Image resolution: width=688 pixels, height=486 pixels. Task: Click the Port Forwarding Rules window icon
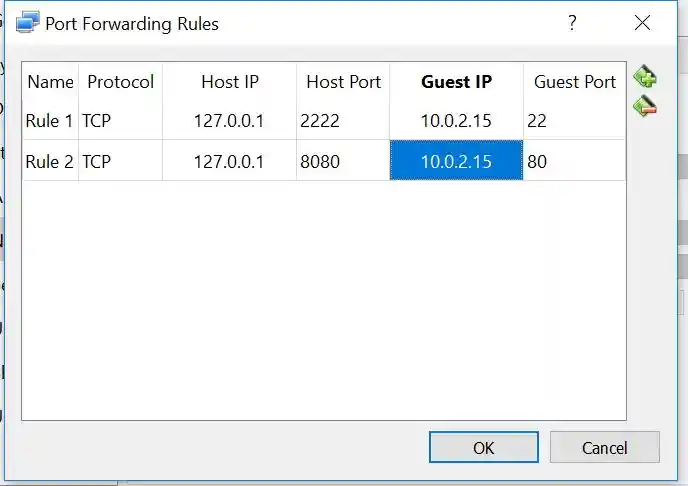[x=30, y=23]
